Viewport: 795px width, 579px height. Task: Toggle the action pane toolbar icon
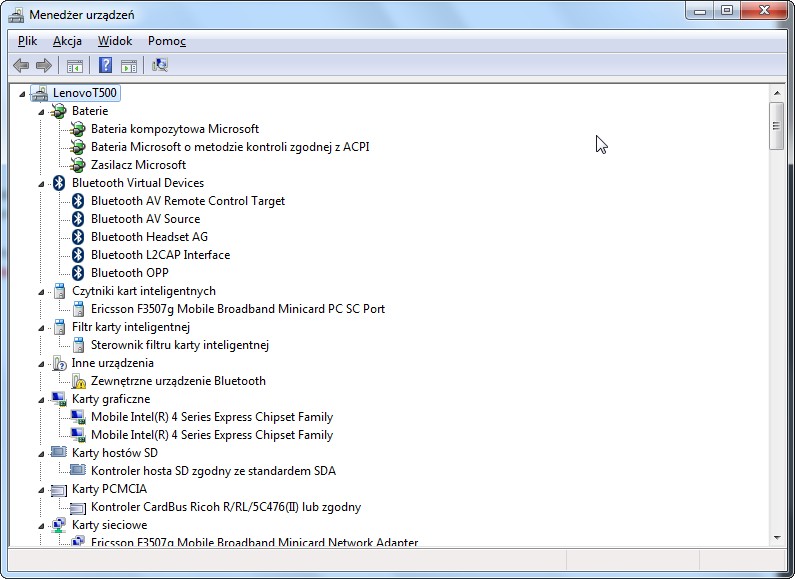pos(129,65)
